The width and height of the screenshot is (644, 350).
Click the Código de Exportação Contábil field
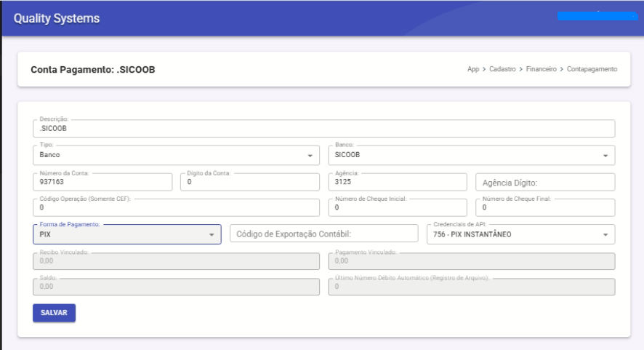(323, 234)
